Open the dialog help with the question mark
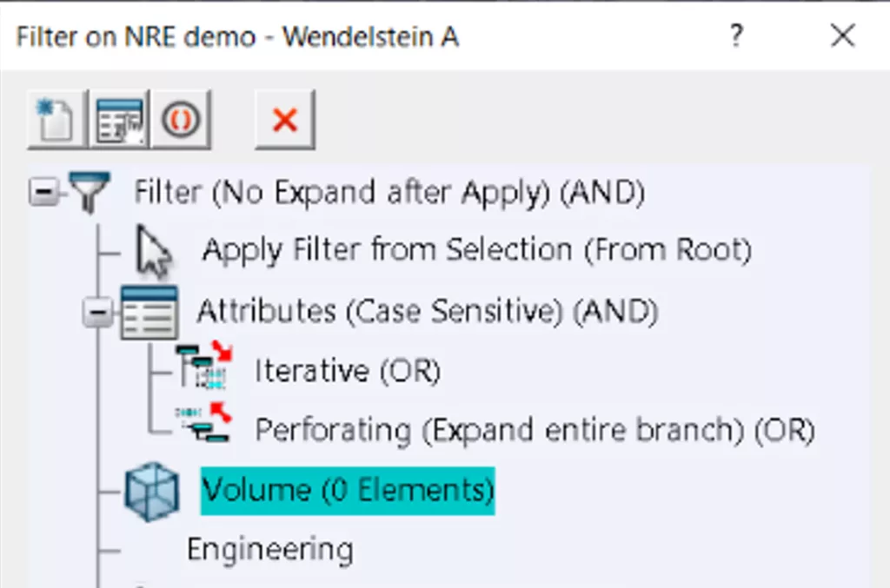Screen dimensions: 890x588 (737, 36)
